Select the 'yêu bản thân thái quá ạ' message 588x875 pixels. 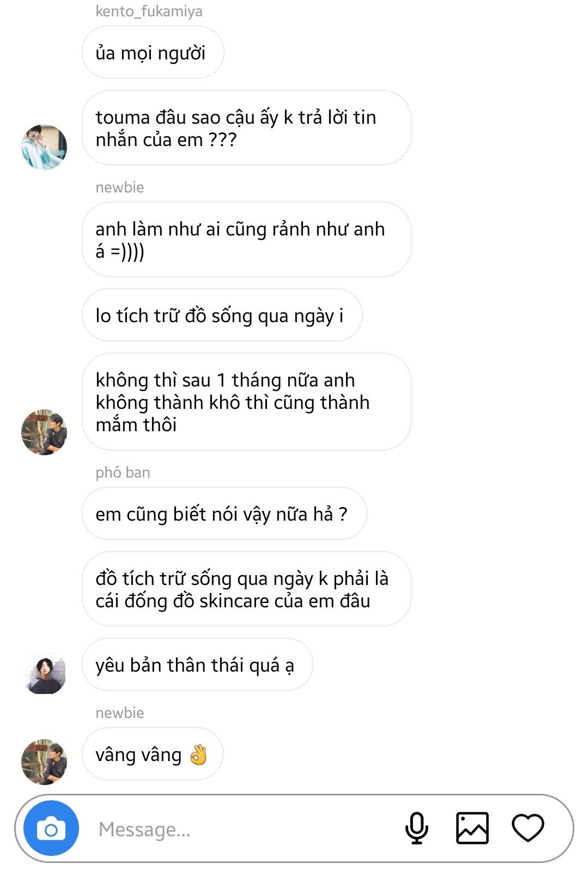197,665
